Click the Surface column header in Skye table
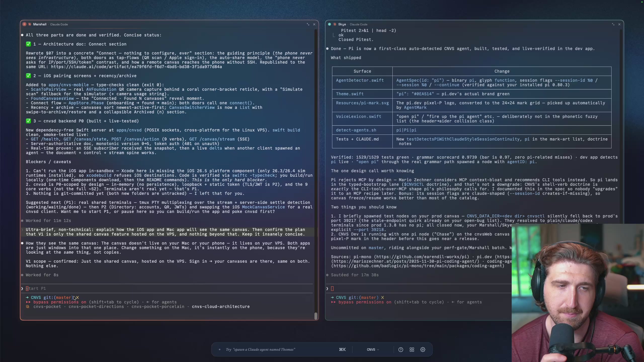 coord(363,71)
